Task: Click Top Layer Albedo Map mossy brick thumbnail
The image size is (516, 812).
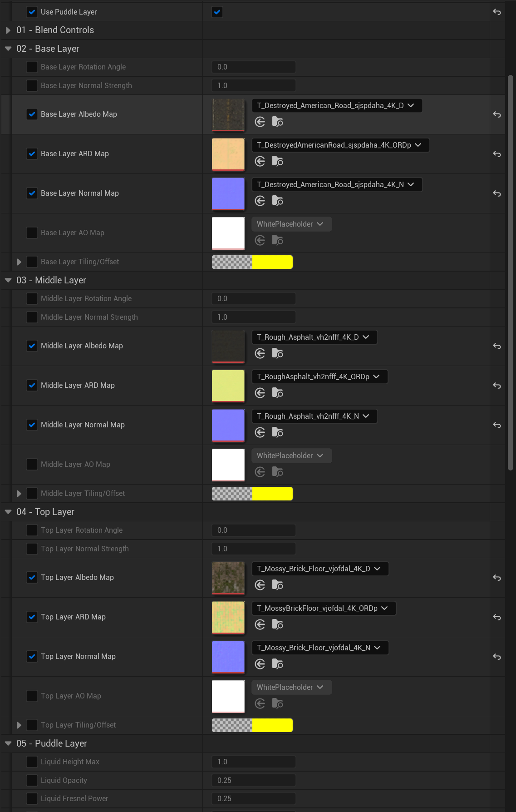Action: (228, 578)
